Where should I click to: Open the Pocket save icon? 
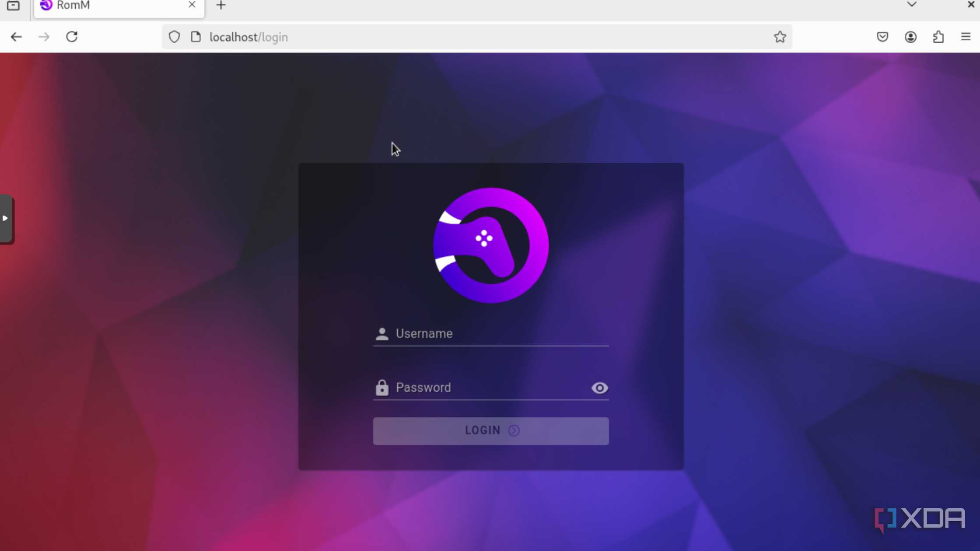[x=882, y=37]
